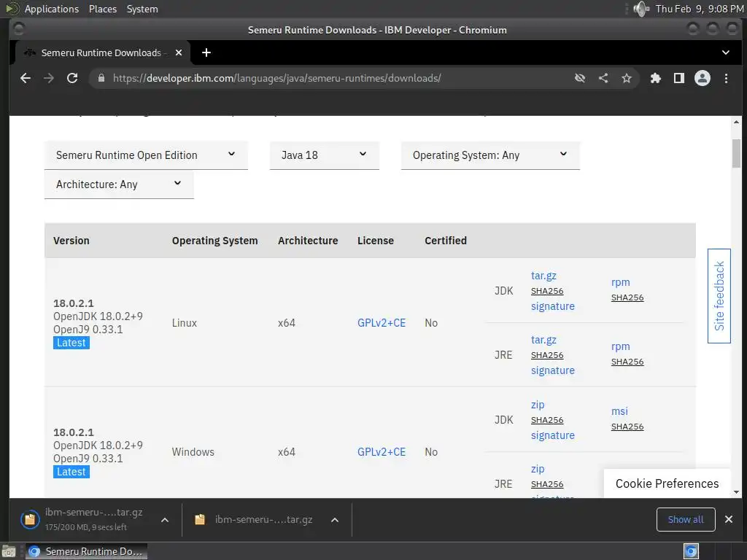Open the Applications menu
The image size is (747, 560).
52,9
